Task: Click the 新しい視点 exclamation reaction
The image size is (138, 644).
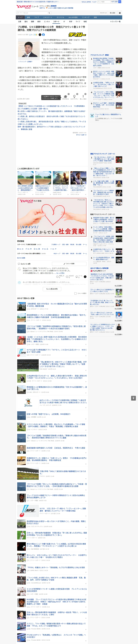Action: (x=83, y=97)
